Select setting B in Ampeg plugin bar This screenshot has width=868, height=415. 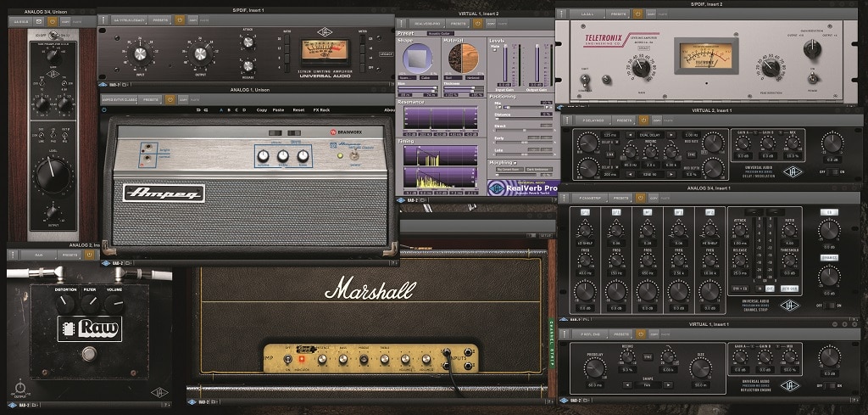229,109
